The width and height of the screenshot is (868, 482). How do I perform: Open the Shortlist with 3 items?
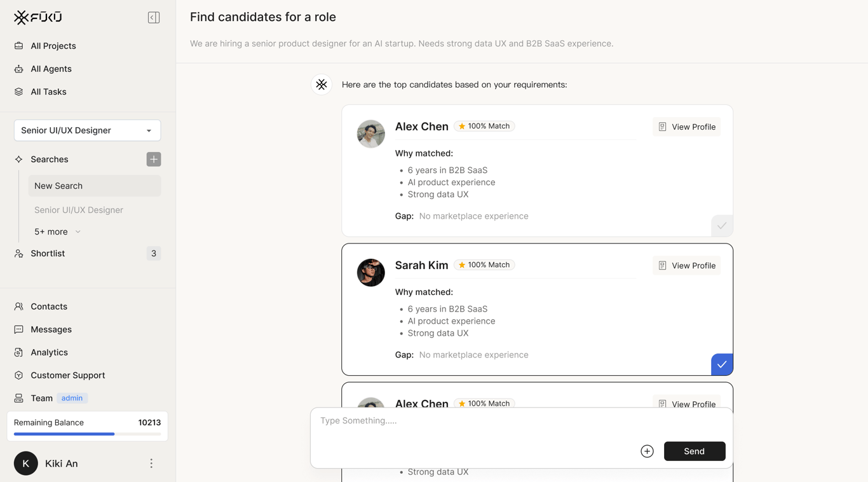(87, 253)
